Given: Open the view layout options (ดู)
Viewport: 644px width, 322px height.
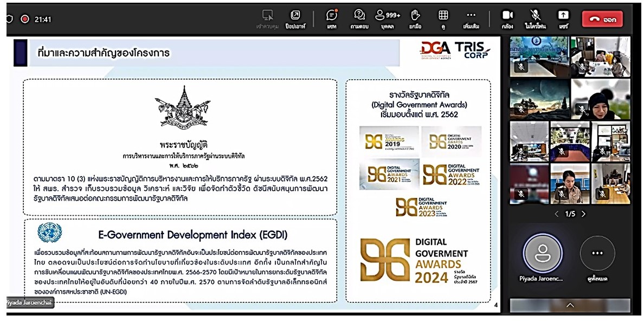Looking at the screenshot, I should (443, 19).
